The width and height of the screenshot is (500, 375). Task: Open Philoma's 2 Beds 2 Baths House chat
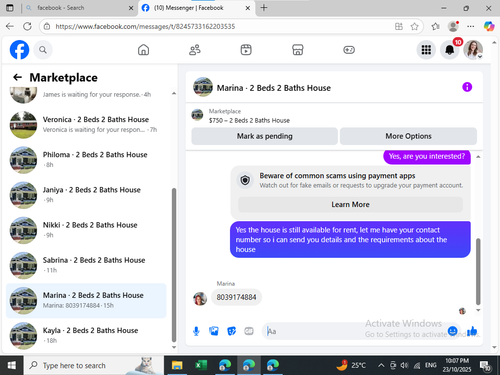point(87,160)
